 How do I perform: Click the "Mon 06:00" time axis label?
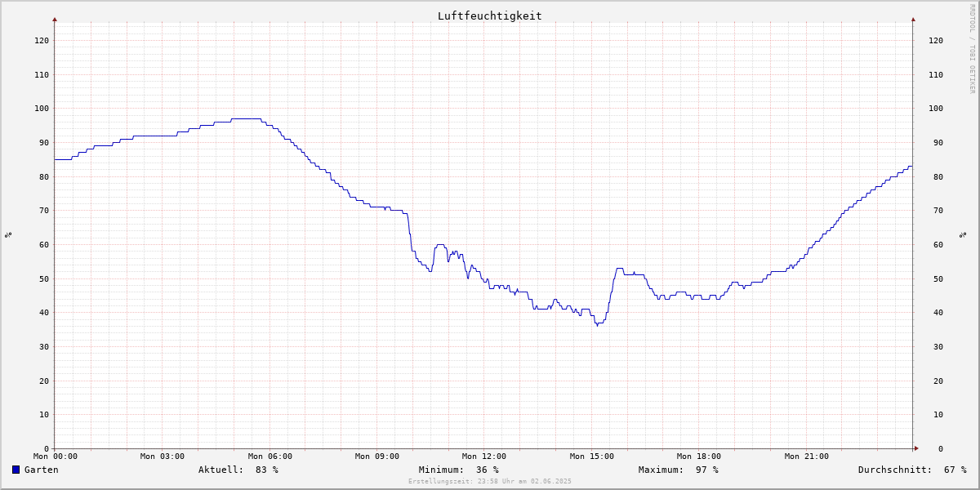(x=270, y=457)
